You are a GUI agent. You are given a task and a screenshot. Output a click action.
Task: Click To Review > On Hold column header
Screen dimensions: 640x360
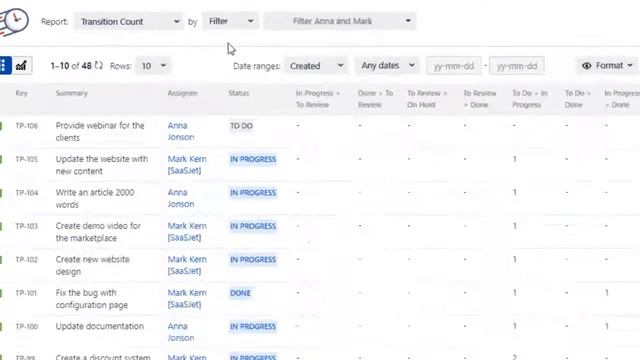(427, 99)
